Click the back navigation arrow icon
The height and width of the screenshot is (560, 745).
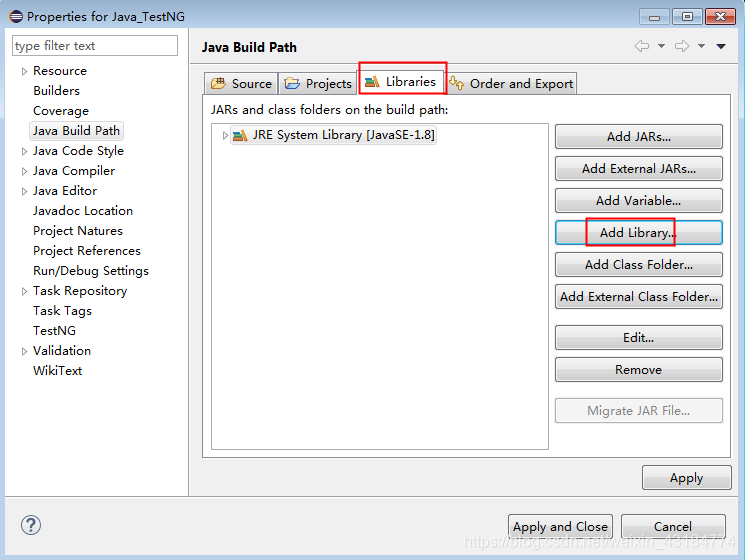(x=642, y=46)
